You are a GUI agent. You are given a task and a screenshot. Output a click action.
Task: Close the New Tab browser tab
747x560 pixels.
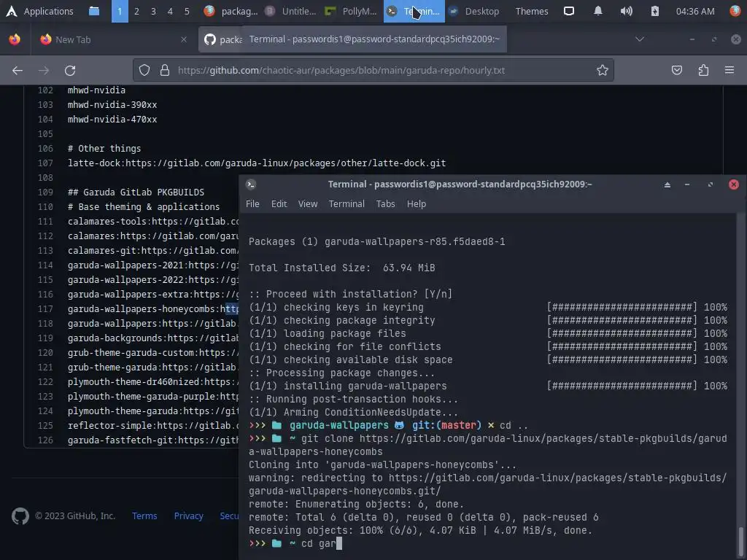(x=184, y=39)
